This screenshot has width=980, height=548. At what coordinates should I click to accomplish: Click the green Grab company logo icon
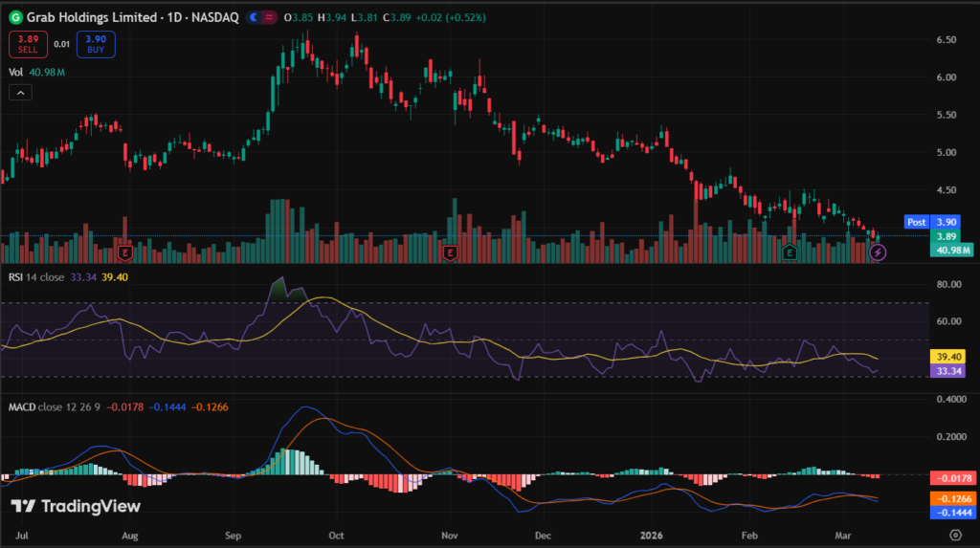pos(14,17)
